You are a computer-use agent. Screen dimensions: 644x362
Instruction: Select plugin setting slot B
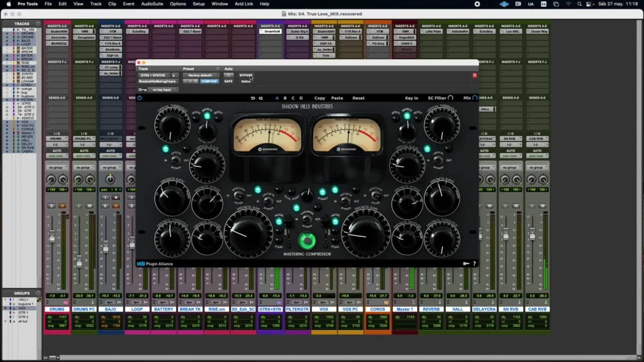point(285,98)
